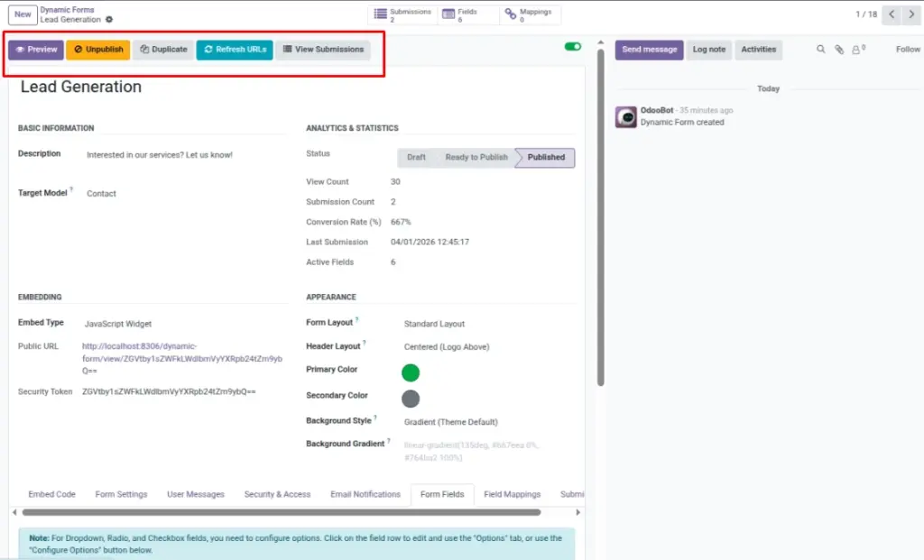Go to previous record arrow
Viewport: 924px width, 560px height.
tap(892, 14)
